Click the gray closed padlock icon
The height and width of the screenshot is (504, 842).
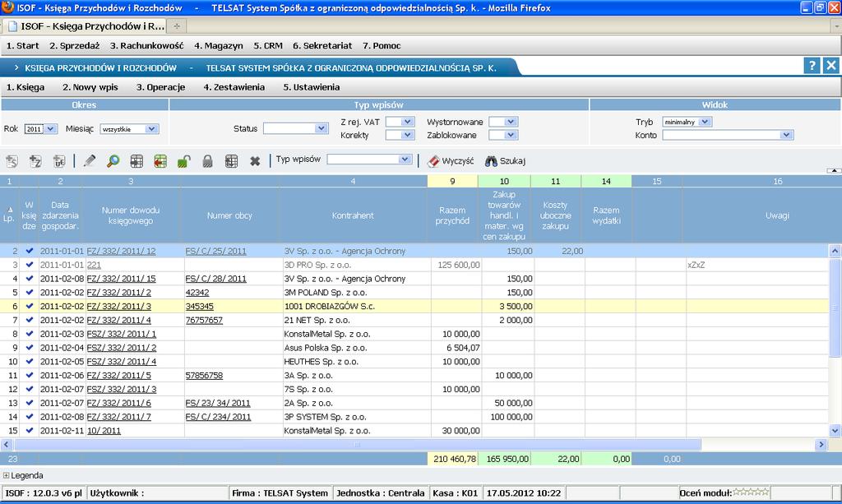[x=208, y=161]
